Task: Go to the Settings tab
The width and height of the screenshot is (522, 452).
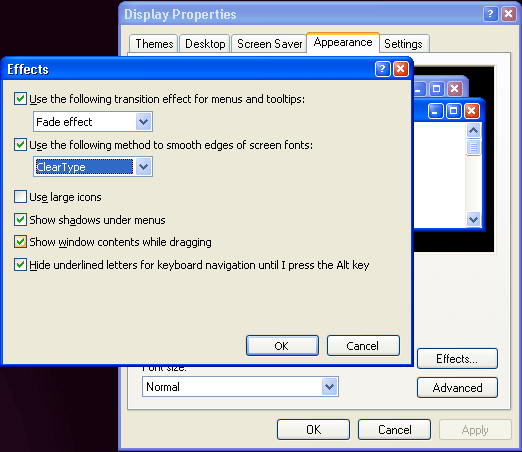Action: coord(403,44)
